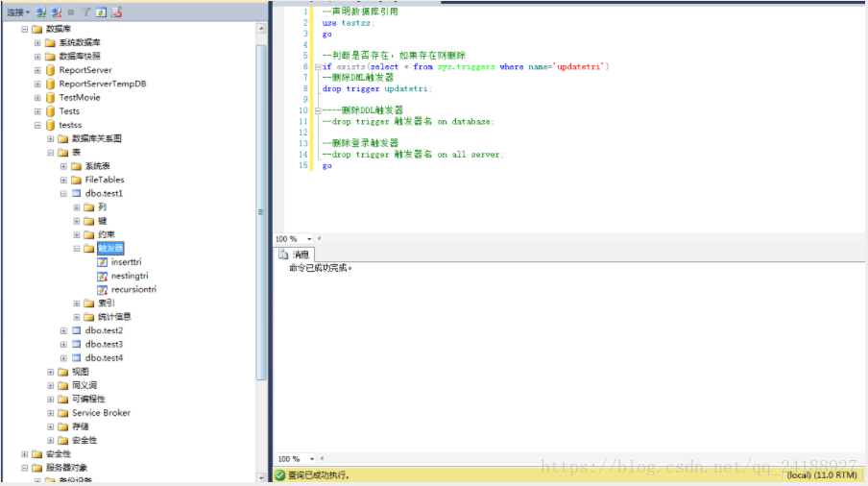The height and width of the screenshot is (486, 868).
Task: Click the dbo.test4 table icon
Action: 77,358
